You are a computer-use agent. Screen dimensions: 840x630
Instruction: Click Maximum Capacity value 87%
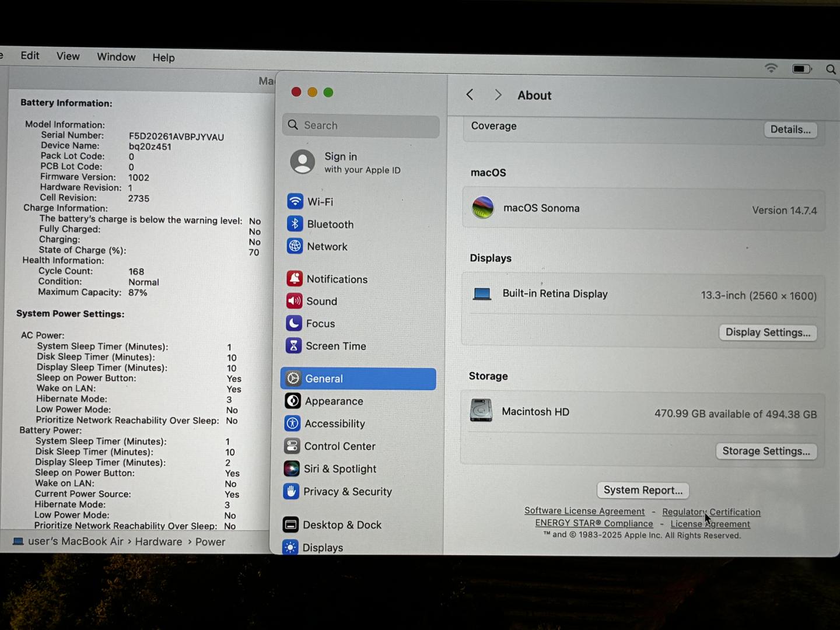[138, 292]
